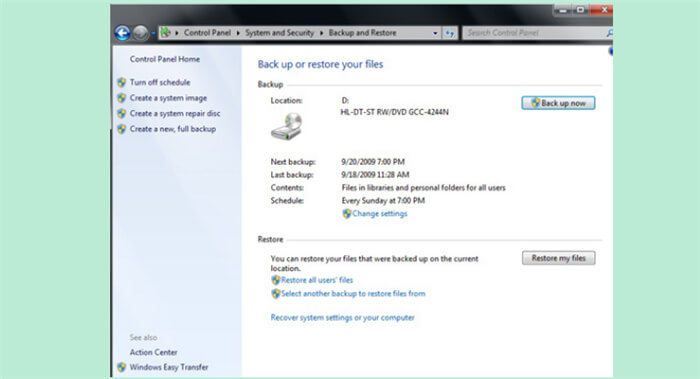This screenshot has width=700, height=379.
Task: Click the DVD drive backup location icon
Action: [x=287, y=126]
